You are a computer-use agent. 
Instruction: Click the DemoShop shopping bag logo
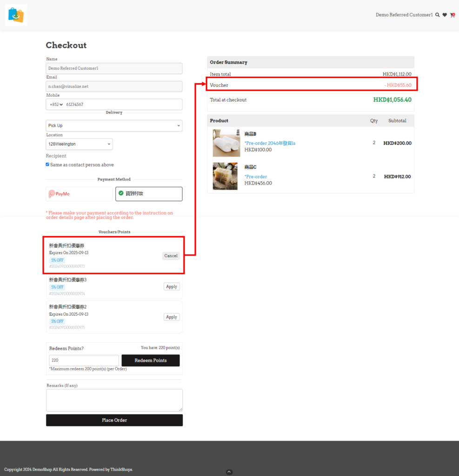(16, 15)
